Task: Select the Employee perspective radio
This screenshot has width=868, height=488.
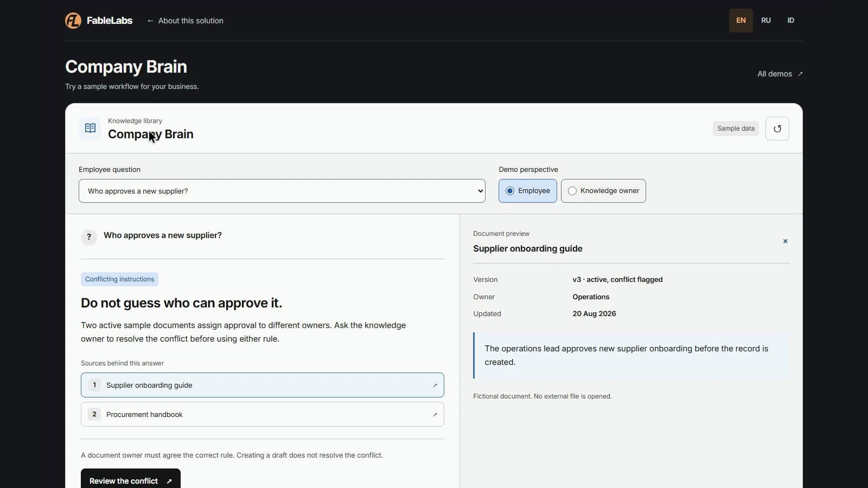Action: (x=527, y=191)
